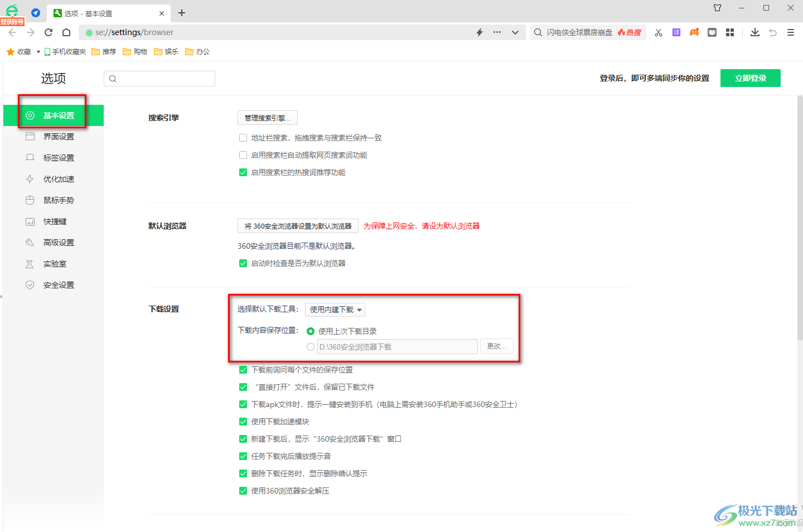Open 优化加速 in the sidebar
803x532 pixels.
[x=54, y=179]
